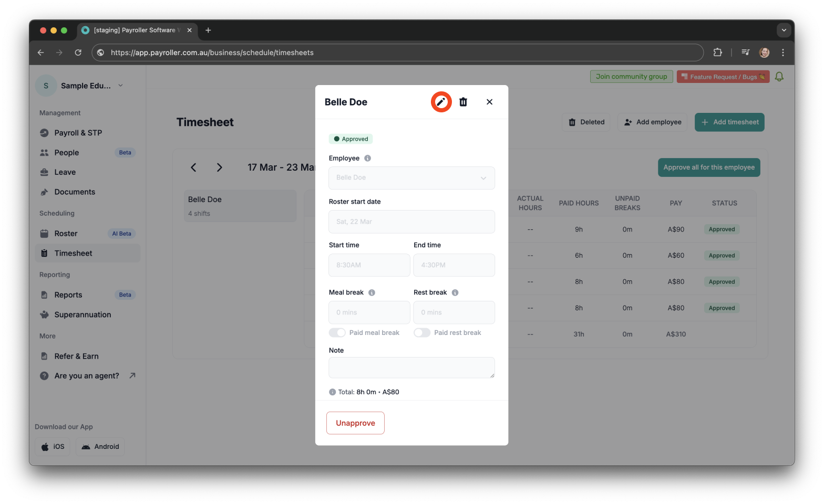824x504 pixels.
Task: Open the browser three-dot menu
Action: [783, 52]
